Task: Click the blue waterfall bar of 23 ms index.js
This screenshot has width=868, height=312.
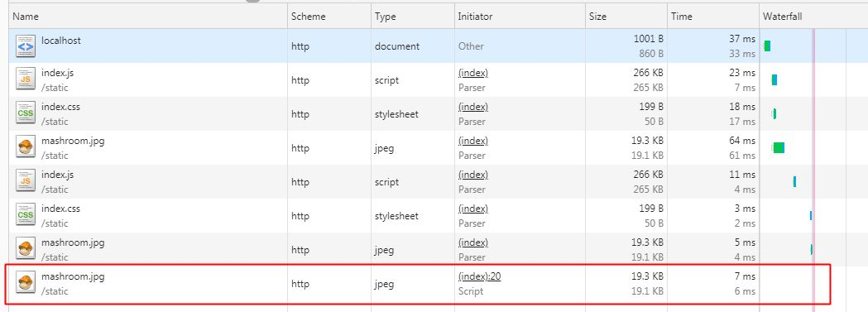Action: pyautogui.click(x=774, y=80)
